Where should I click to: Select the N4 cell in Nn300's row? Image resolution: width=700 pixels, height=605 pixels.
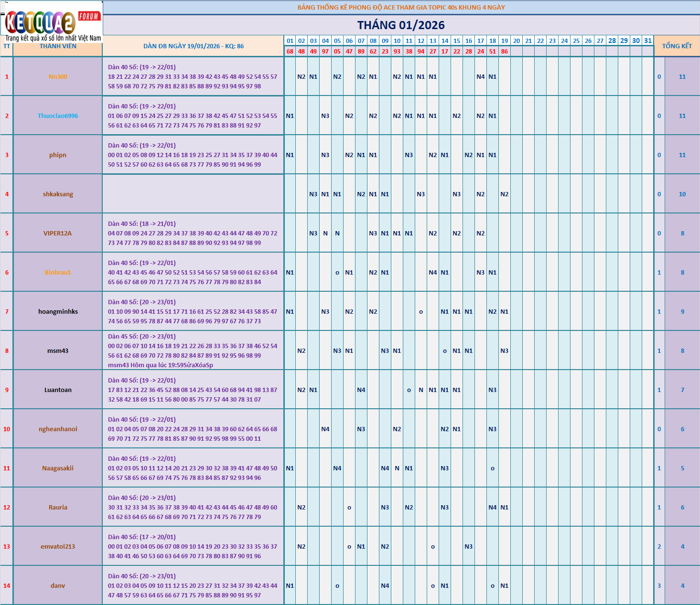pyautogui.click(x=481, y=77)
